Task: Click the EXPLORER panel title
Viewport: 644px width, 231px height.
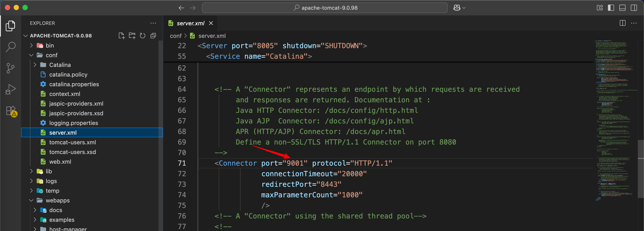Action: tap(42, 23)
